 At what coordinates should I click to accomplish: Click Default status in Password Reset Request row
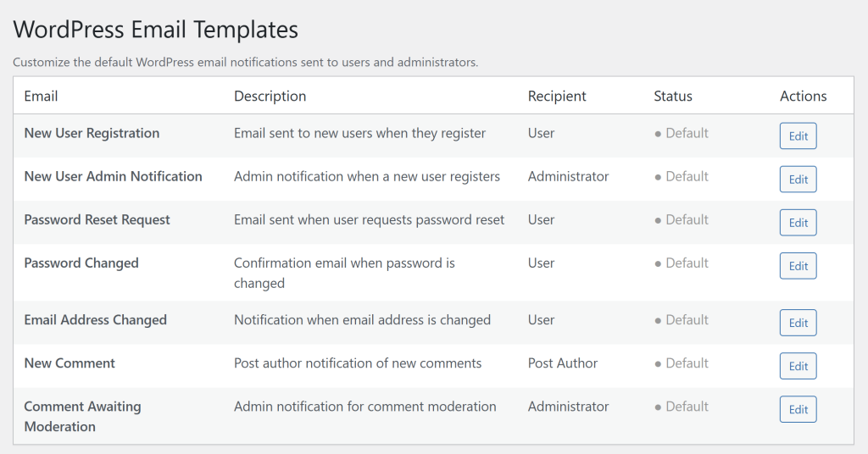682,219
